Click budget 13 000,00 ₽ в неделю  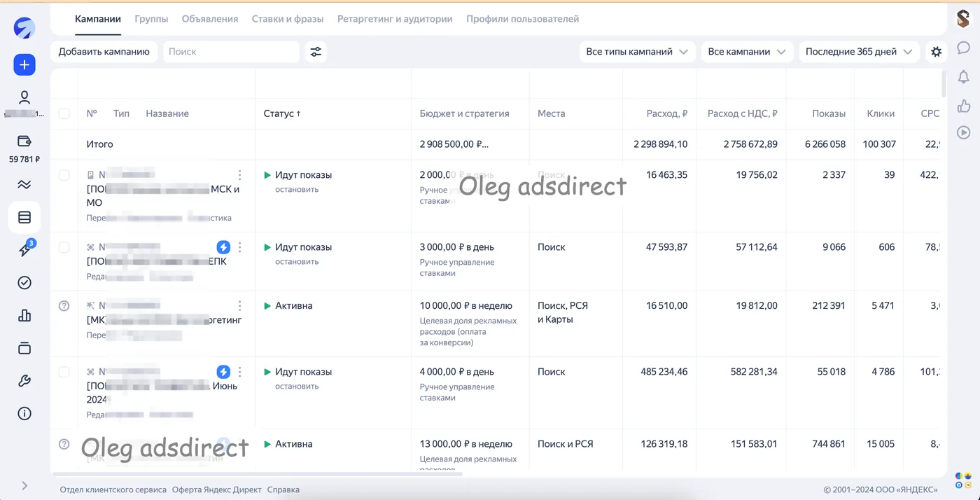tap(466, 444)
